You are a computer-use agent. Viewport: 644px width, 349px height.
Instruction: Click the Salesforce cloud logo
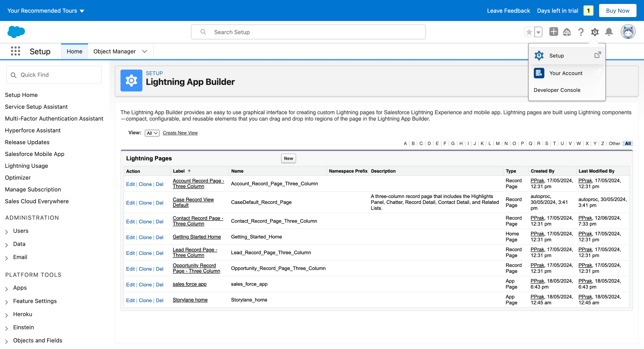point(16,32)
